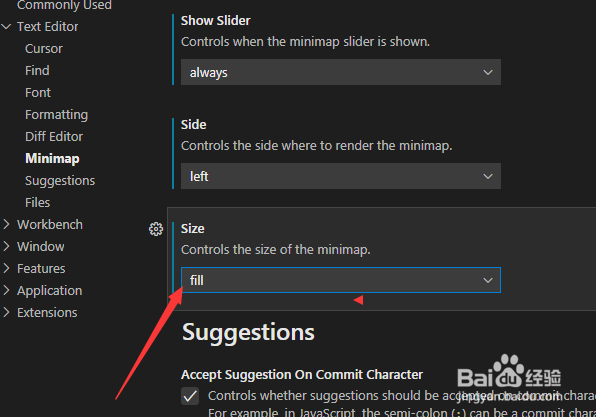Toggle Accept Suggestion On Commit Character checkbox

pos(190,396)
